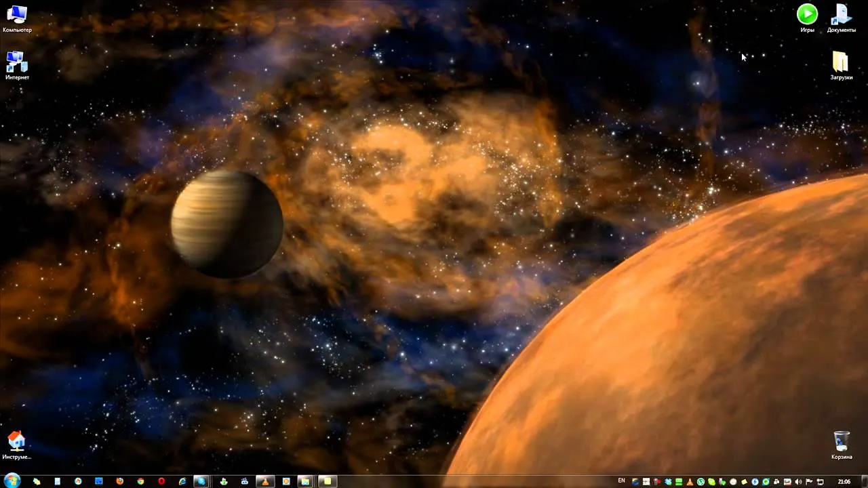This screenshot has height=488, width=868.
Task: Click the blue robot taskbar icon
Action: (245, 481)
